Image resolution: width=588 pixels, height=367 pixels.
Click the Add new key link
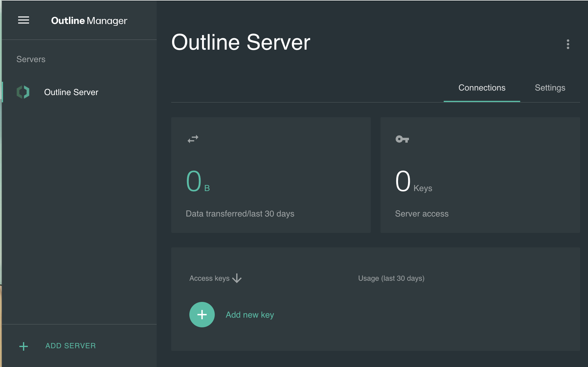point(250,315)
